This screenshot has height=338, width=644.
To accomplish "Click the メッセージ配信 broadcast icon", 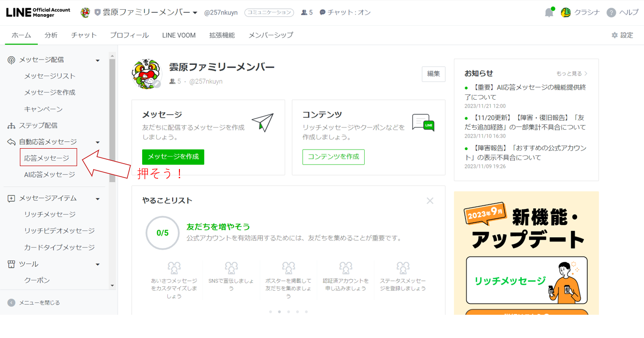I will 11,60.
